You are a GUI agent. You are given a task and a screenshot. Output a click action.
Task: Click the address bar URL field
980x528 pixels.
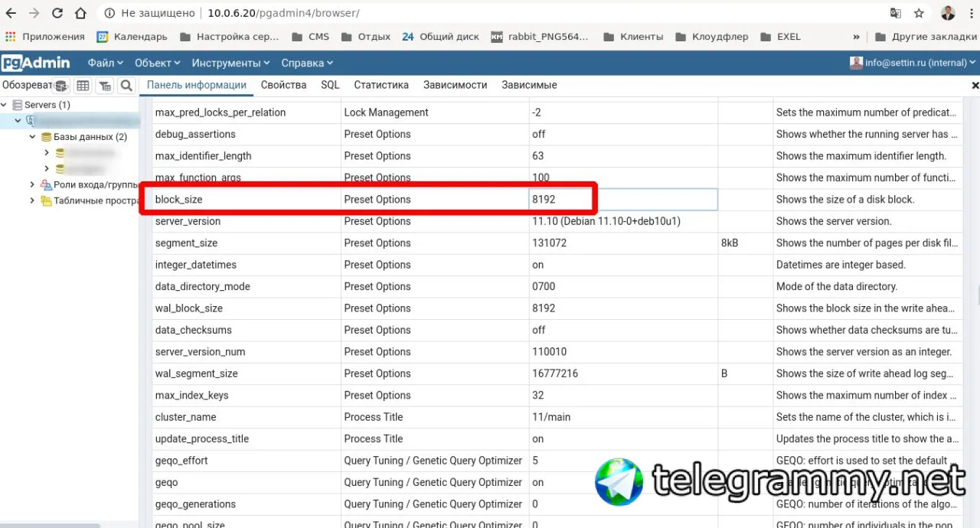pyautogui.click(x=490, y=14)
